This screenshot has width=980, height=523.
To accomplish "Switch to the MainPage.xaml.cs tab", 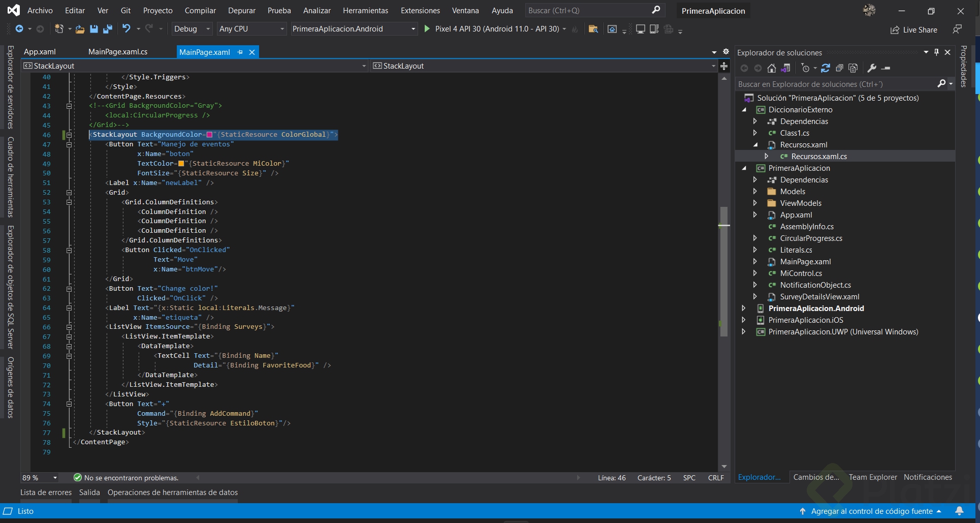I will (x=118, y=52).
